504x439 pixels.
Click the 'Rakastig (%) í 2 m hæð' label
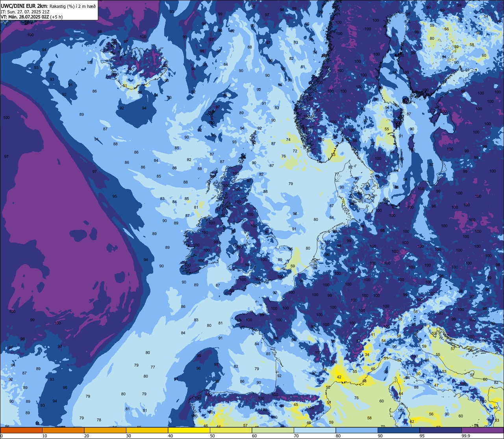pyautogui.click(x=72, y=6)
